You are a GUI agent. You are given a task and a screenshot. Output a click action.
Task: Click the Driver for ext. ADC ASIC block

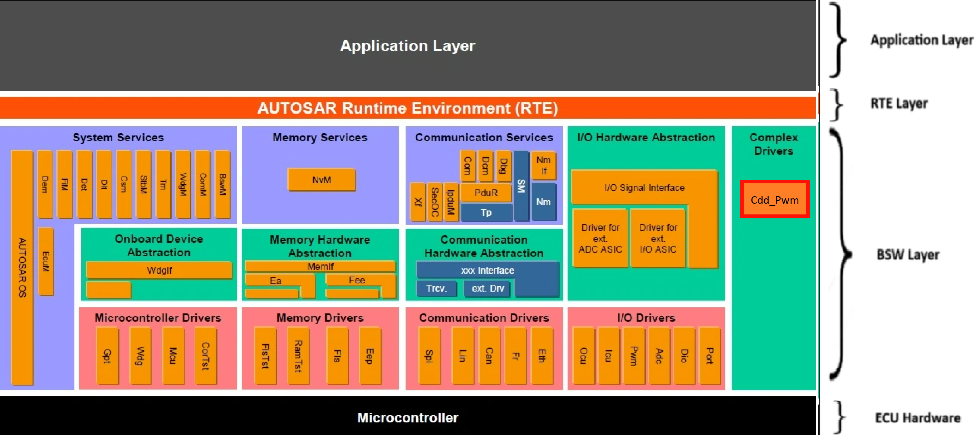point(600,238)
